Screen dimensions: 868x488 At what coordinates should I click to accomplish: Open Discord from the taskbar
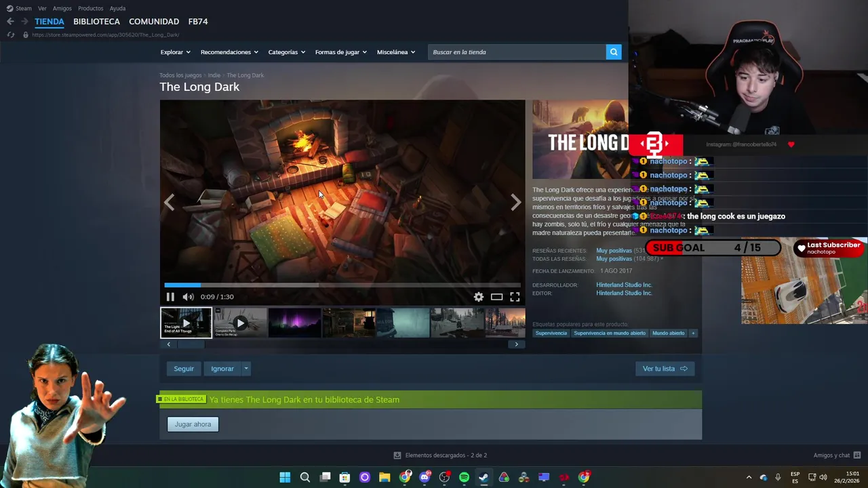[425, 477]
